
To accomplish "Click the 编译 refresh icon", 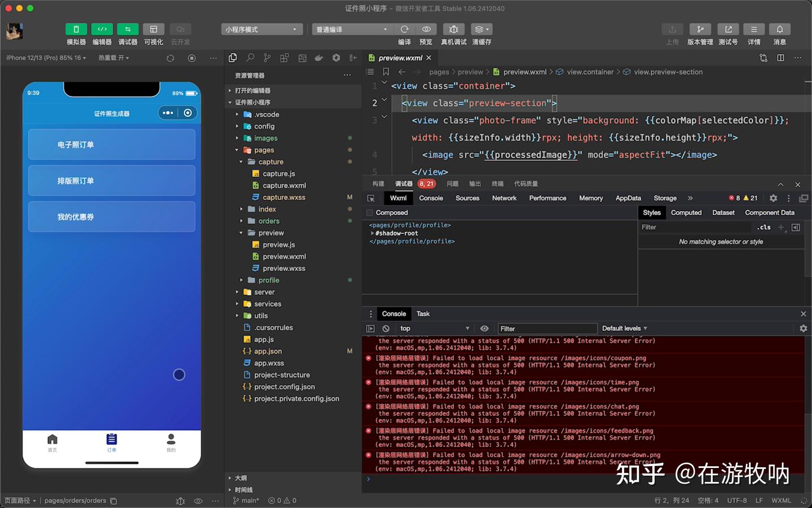I will pyautogui.click(x=404, y=29).
